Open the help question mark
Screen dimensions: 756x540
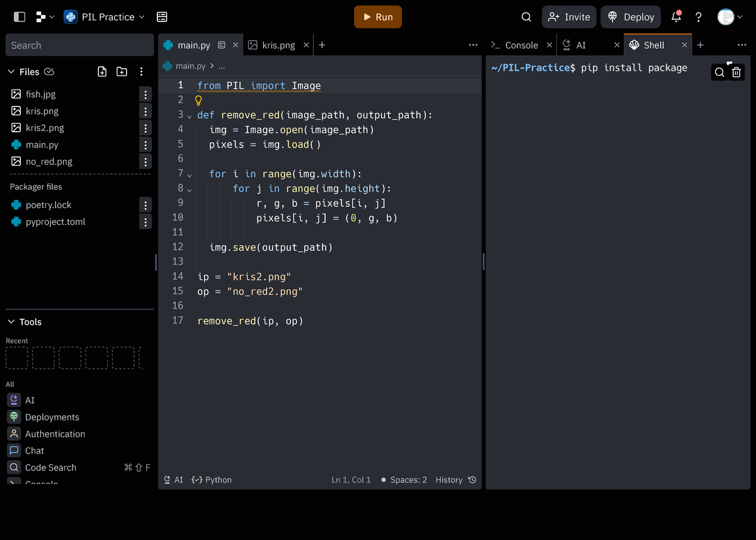pyautogui.click(x=699, y=17)
